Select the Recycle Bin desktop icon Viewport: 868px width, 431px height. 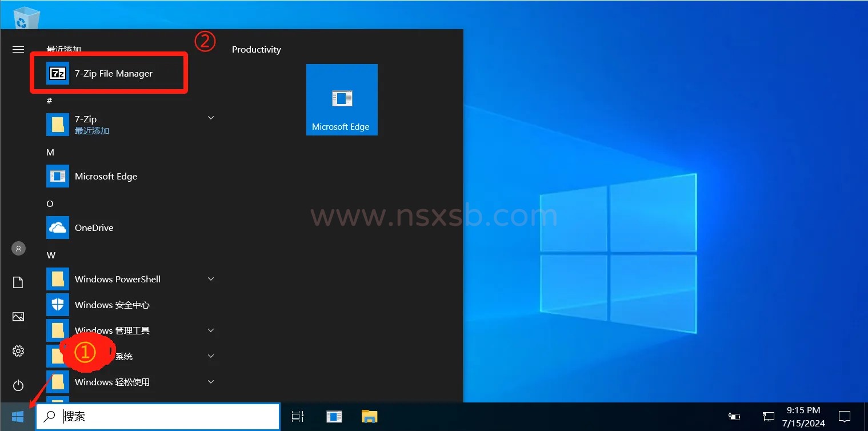coord(26,17)
